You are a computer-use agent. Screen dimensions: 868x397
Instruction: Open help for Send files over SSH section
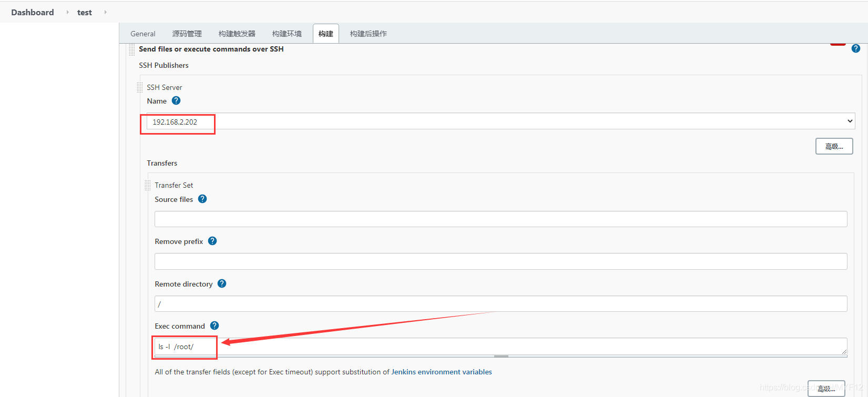pos(856,48)
